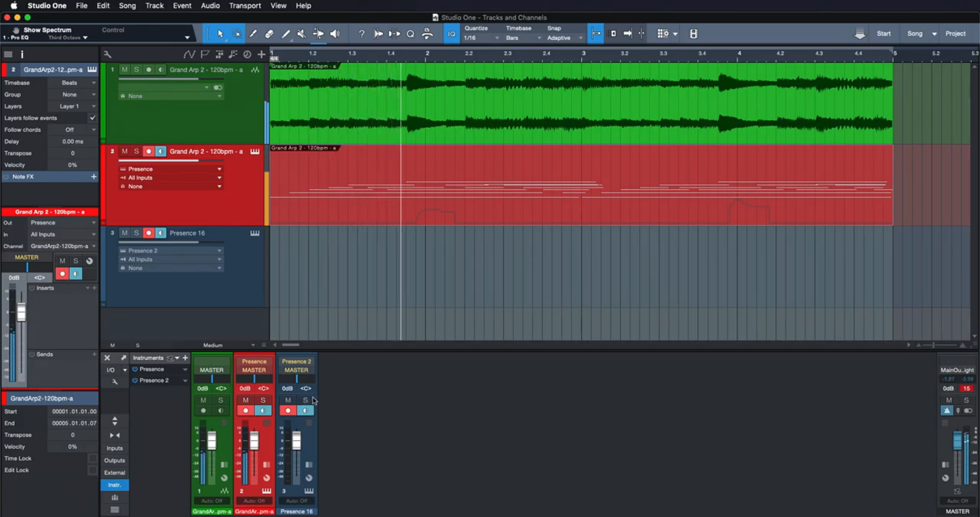980x517 pixels.
Task: Toggle Time Lock checkbox
Action: [x=92, y=458]
